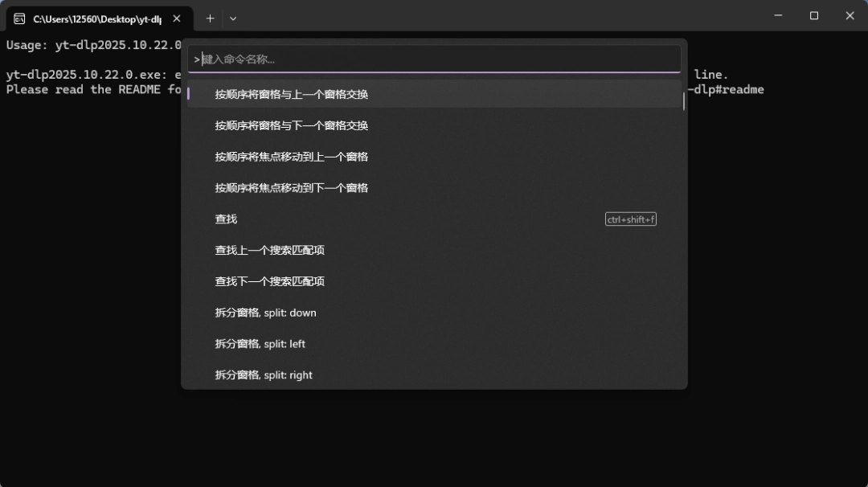Open a new tab with the plus icon

pos(210,18)
